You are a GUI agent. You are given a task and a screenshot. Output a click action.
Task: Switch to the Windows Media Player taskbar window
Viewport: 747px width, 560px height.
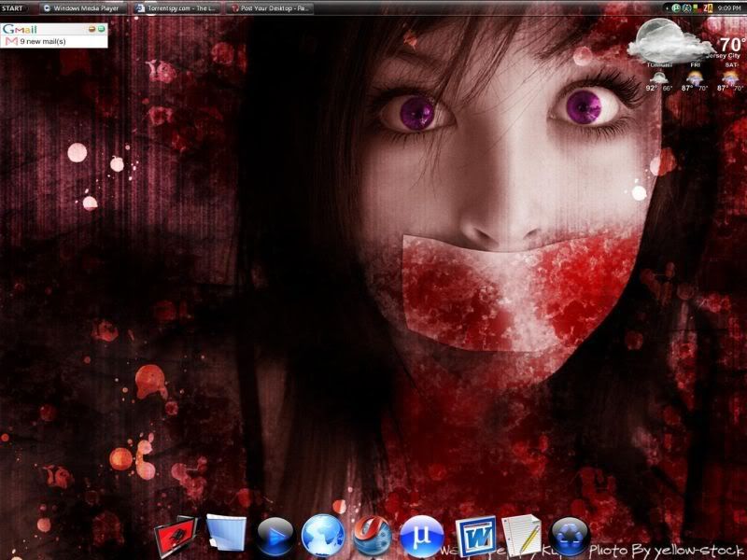83,8
